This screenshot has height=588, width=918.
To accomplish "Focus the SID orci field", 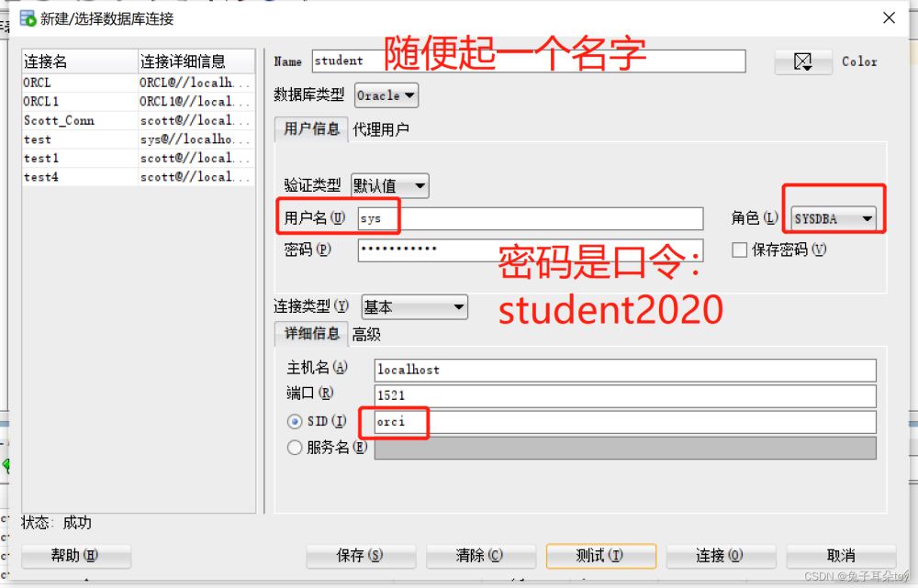I will pos(625,422).
